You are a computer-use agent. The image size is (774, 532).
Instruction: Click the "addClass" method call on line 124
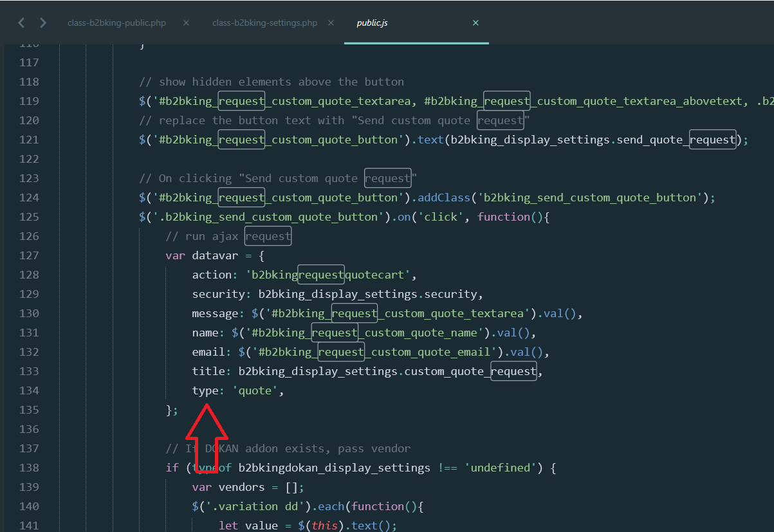click(445, 197)
